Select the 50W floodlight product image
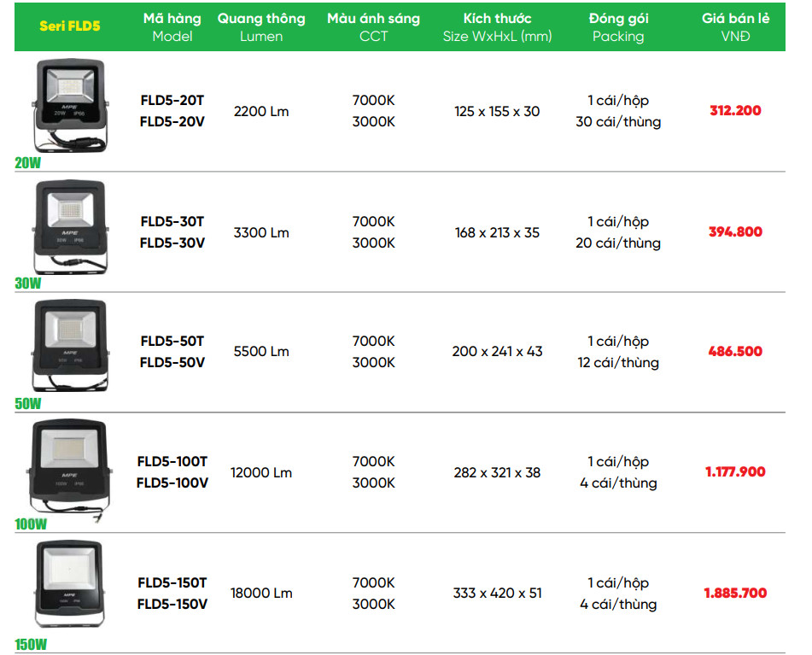This screenshot has height=655, width=812. click(x=72, y=345)
